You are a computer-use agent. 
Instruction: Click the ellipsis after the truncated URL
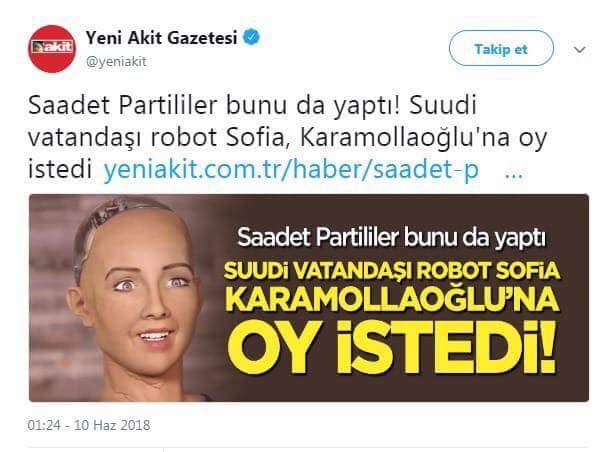coord(513,175)
